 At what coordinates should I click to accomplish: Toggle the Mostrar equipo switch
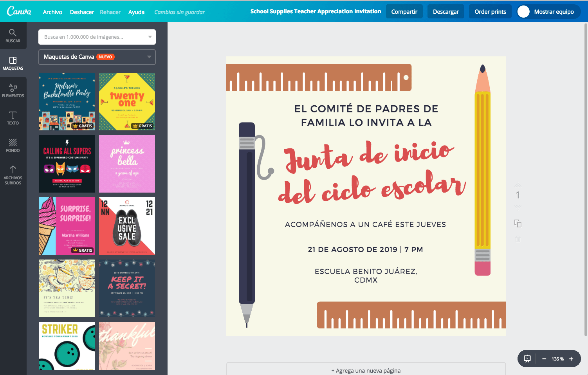(524, 12)
